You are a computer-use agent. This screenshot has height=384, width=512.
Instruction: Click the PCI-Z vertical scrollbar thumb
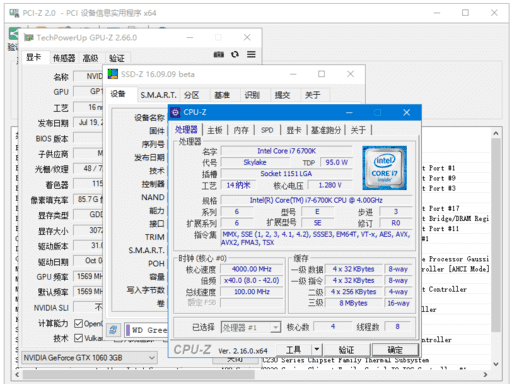tap(496, 235)
